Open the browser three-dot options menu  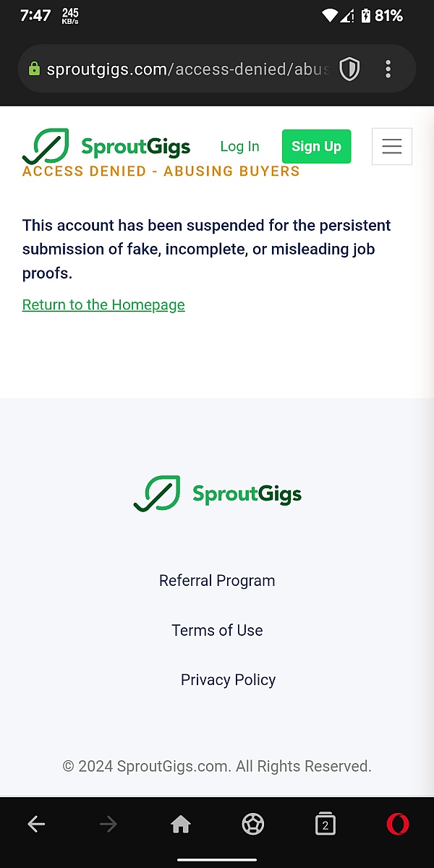[x=388, y=69]
